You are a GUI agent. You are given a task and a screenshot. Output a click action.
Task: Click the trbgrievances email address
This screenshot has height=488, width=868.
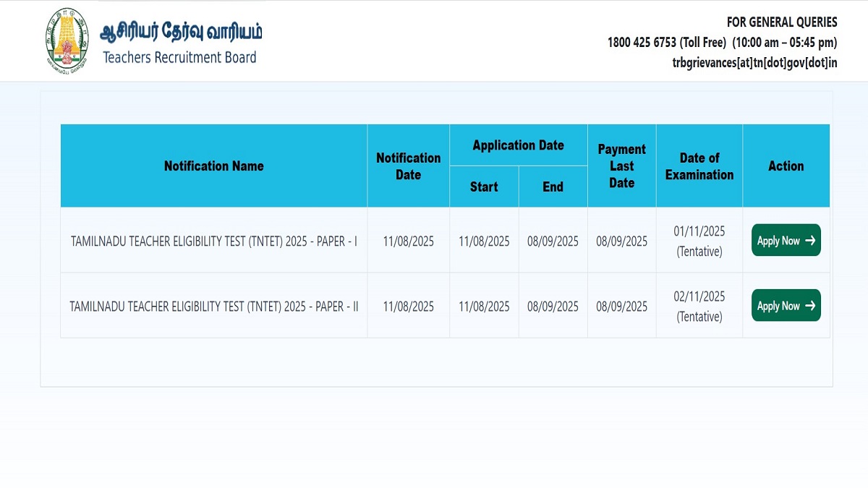pyautogui.click(x=754, y=62)
